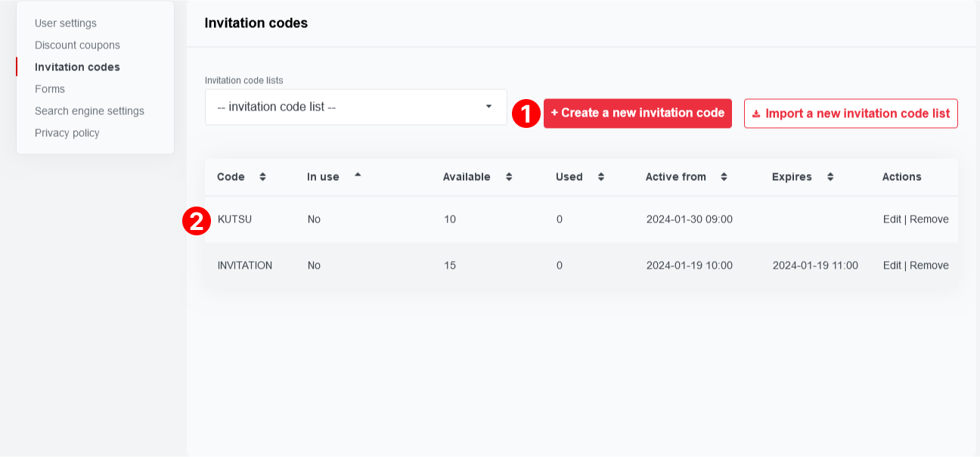The height and width of the screenshot is (457, 980).
Task: Edit the INVITATION code row
Action: [x=892, y=266]
